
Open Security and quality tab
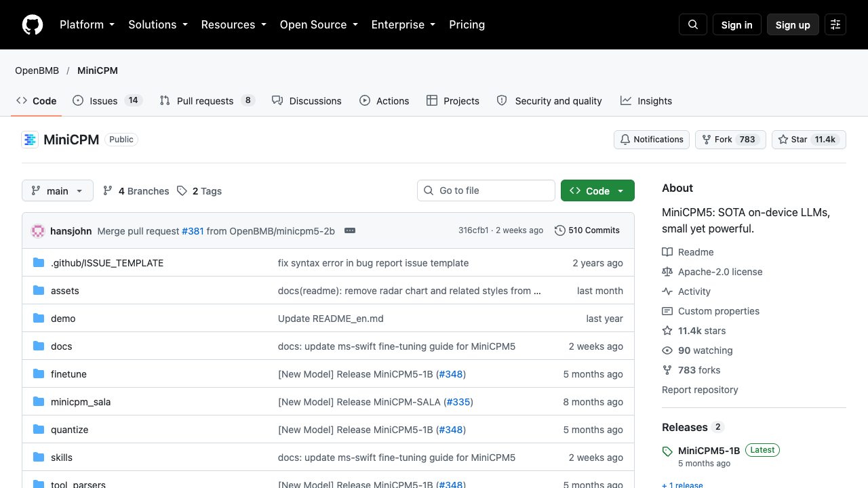tap(549, 100)
